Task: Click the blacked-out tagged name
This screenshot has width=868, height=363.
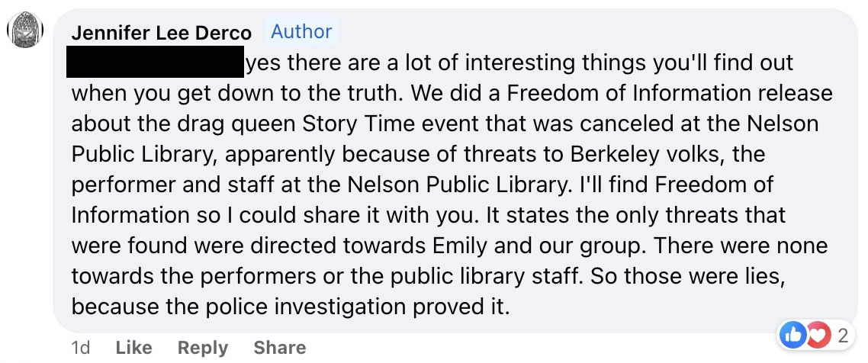Action: point(155,62)
